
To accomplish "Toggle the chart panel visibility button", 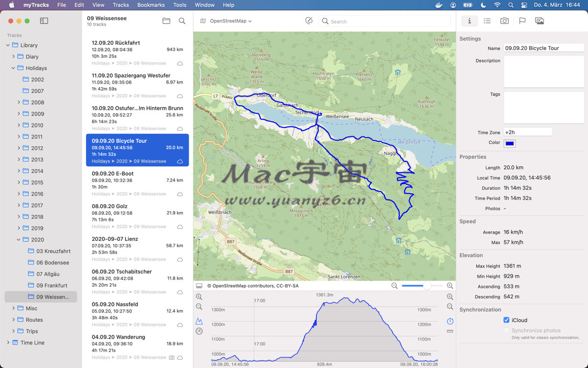I will (199, 286).
